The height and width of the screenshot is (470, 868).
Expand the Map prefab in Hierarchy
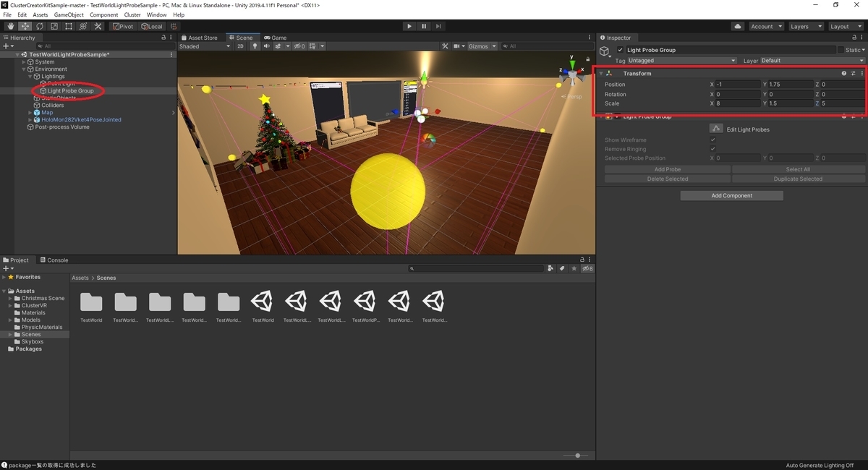(30, 113)
